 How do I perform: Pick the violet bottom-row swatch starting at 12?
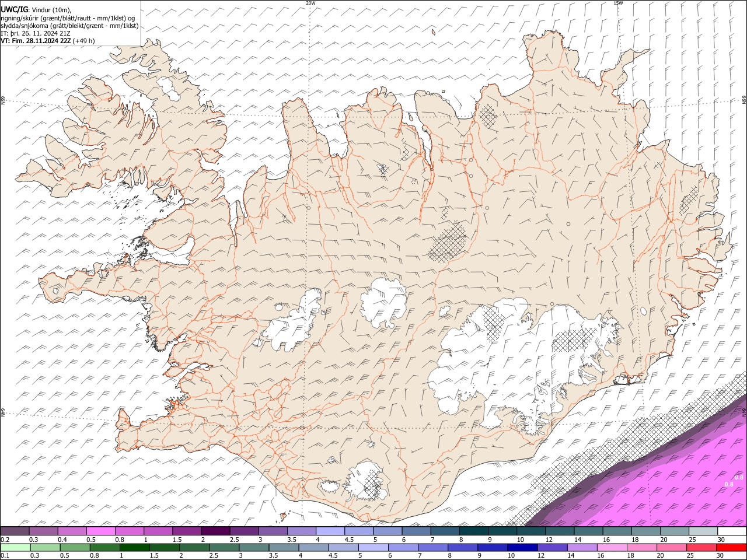[551, 547]
